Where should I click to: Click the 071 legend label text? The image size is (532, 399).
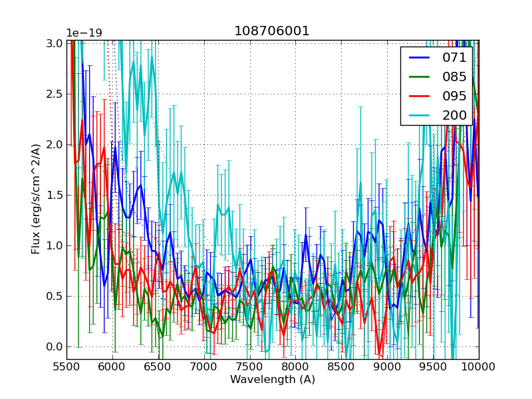click(454, 57)
